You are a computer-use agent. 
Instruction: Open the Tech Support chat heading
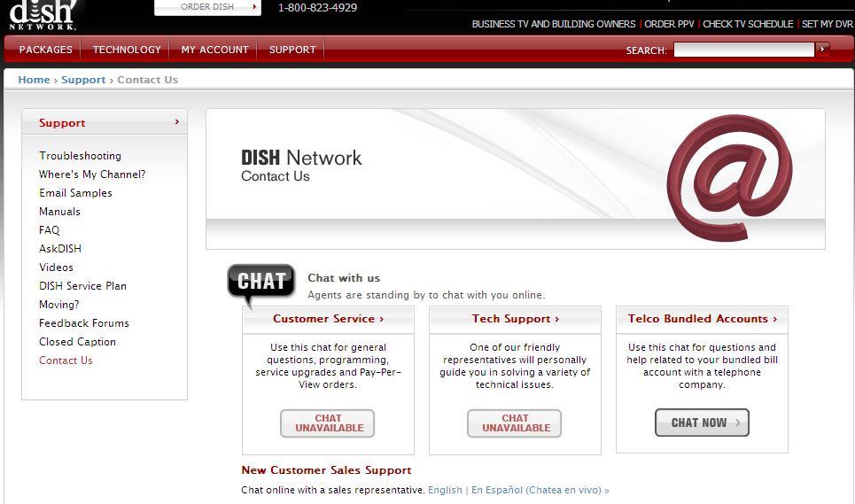coord(516,319)
